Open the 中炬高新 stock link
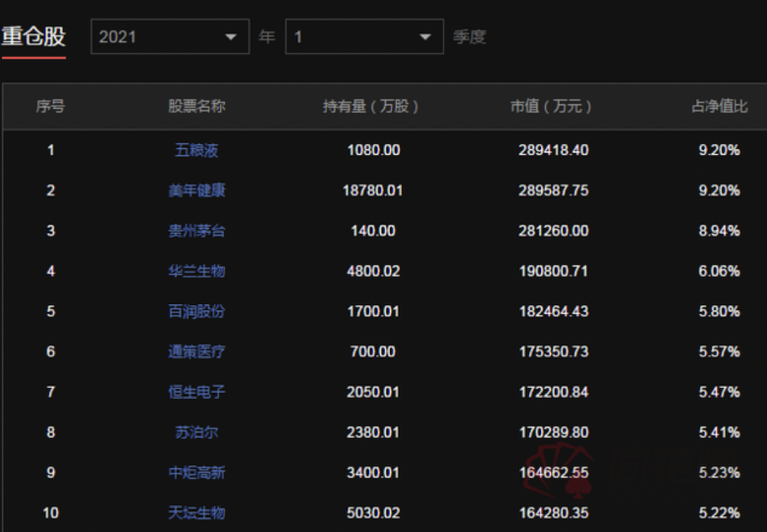Image resolution: width=767 pixels, height=532 pixels. tap(197, 473)
